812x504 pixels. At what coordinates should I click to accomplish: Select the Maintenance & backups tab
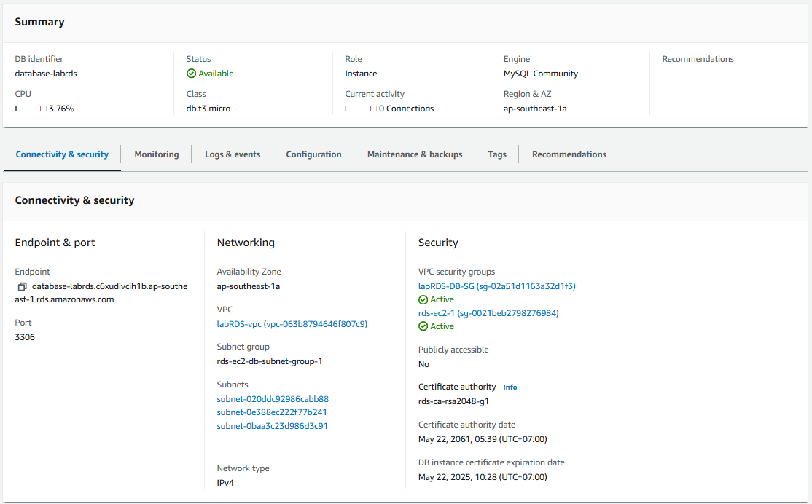[415, 154]
